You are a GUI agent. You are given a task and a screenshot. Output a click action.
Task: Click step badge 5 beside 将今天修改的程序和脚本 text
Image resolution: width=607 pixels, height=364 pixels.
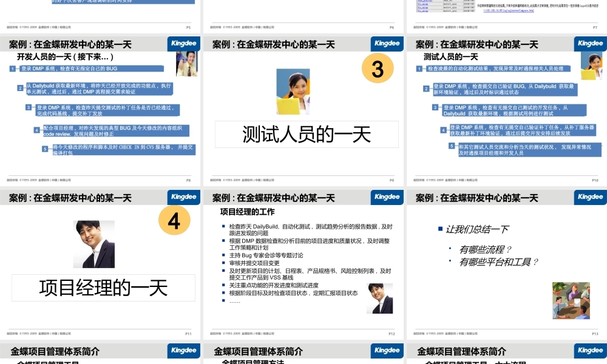point(45,149)
